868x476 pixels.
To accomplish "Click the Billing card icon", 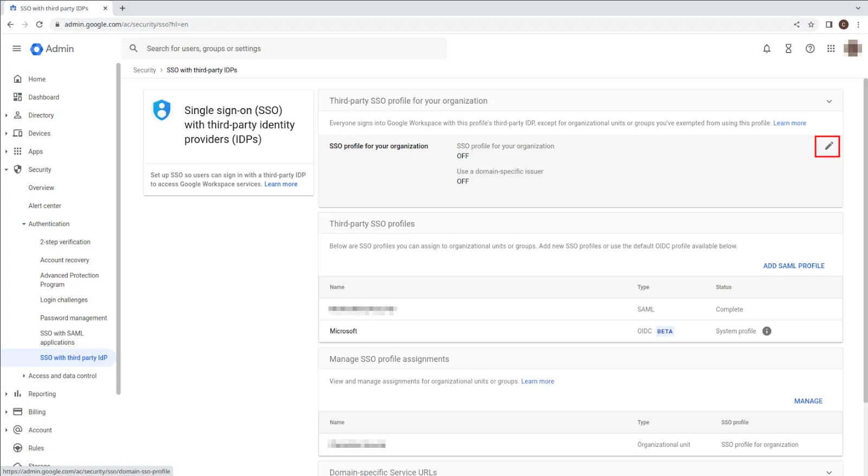I will pyautogui.click(x=17, y=412).
